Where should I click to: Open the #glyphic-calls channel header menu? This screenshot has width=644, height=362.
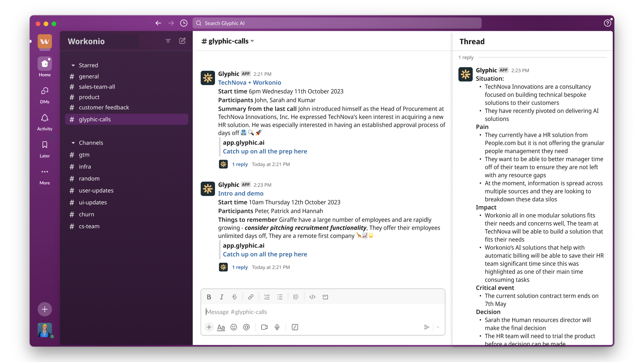pos(227,41)
